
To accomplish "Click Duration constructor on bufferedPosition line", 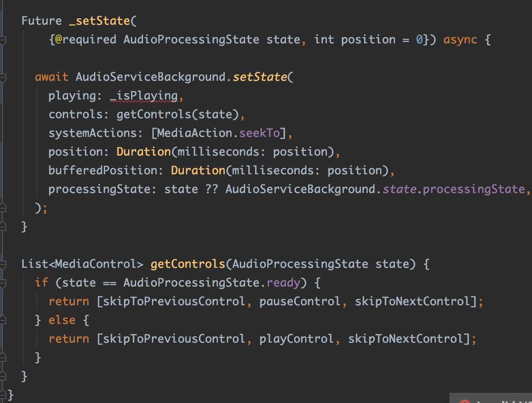I will pyautogui.click(x=198, y=170).
